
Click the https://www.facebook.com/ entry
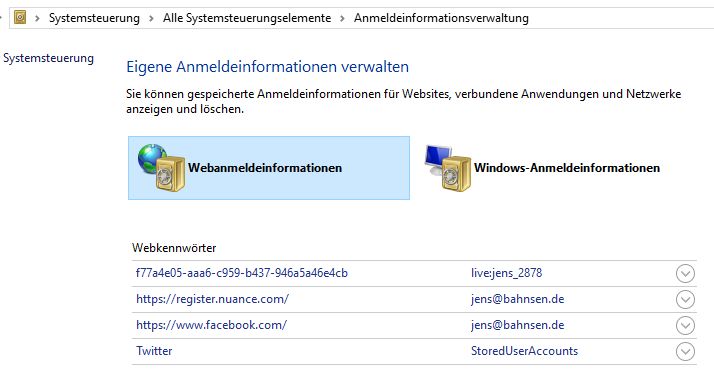pyautogui.click(x=211, y=325)
